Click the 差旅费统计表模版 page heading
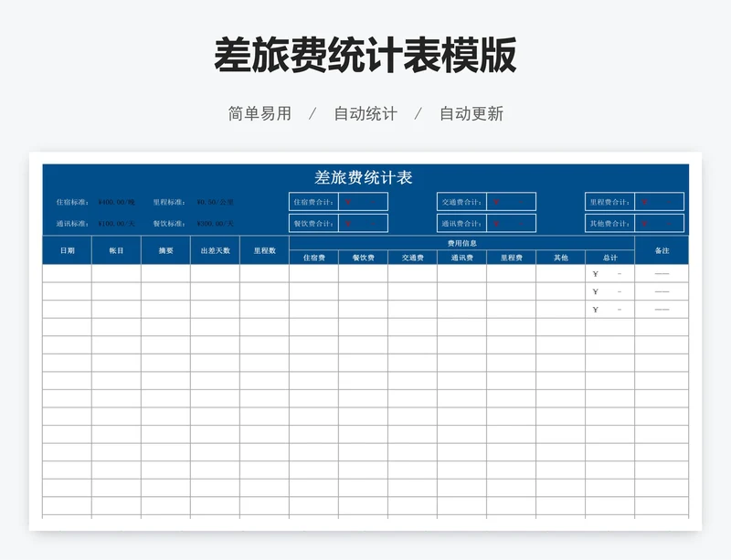The height and width of the screenshot is (560, 731). point(365,56)
